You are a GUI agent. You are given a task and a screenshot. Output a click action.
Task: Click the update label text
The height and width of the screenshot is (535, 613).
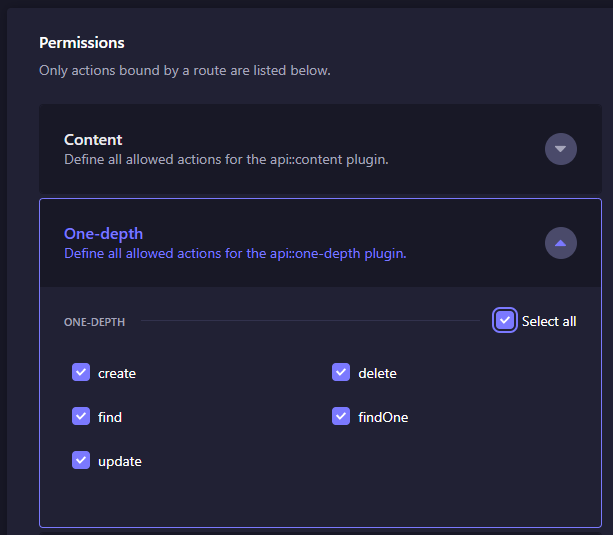pyautogui.click(x=120, y=462)
